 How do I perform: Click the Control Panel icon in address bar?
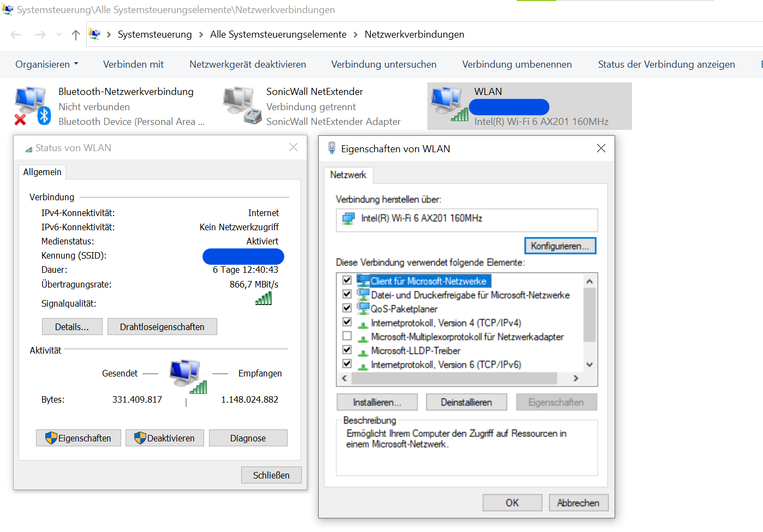tap(94, 34)
